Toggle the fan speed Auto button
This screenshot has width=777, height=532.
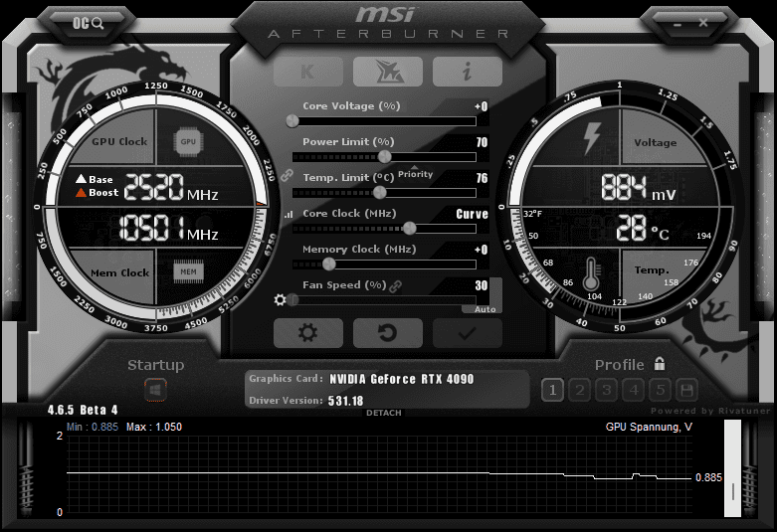[x=486, y=309]
